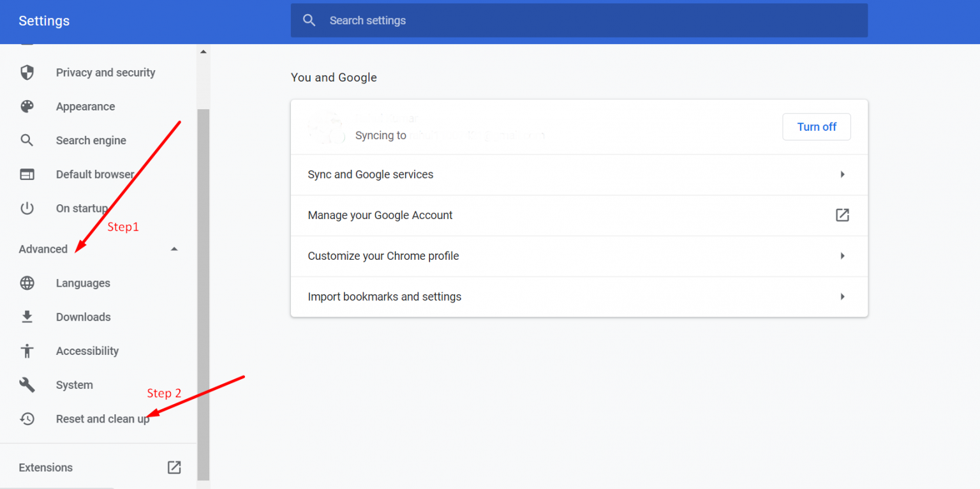Image resolution: width=980 pixels, height=489 pixels.
Task: Open Extensions in a new tab
Action: pyautogui.click(x=174, y=467)
